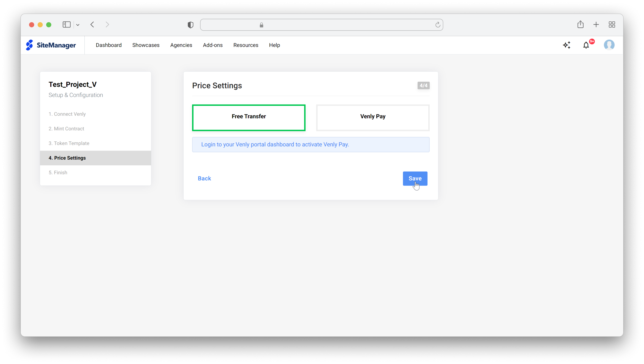Image resolution: width=644 pixels, height=364 pixels.
Task: Click the SiteManager logo icon
Action: [x=30, y=45]
